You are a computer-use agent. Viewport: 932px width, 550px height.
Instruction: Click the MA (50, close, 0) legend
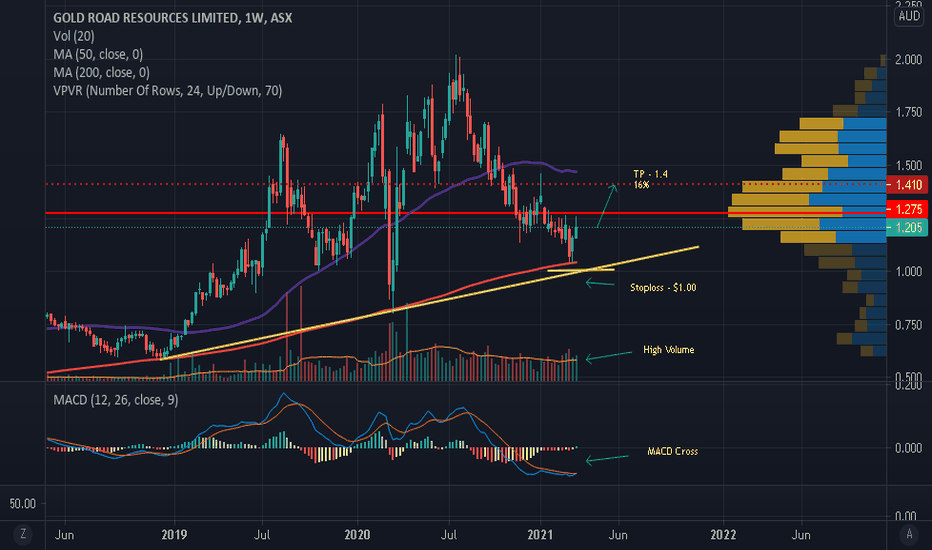click(98, 55)
